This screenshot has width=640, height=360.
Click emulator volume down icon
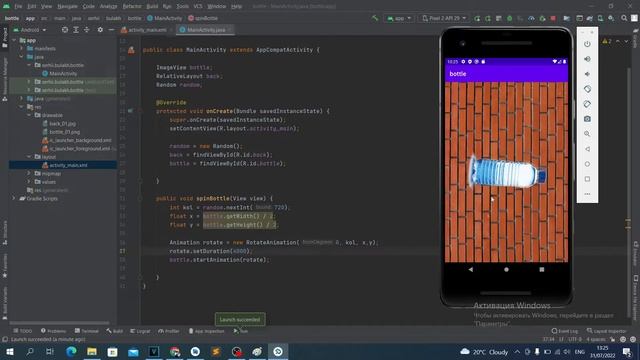tap(587, 74)
